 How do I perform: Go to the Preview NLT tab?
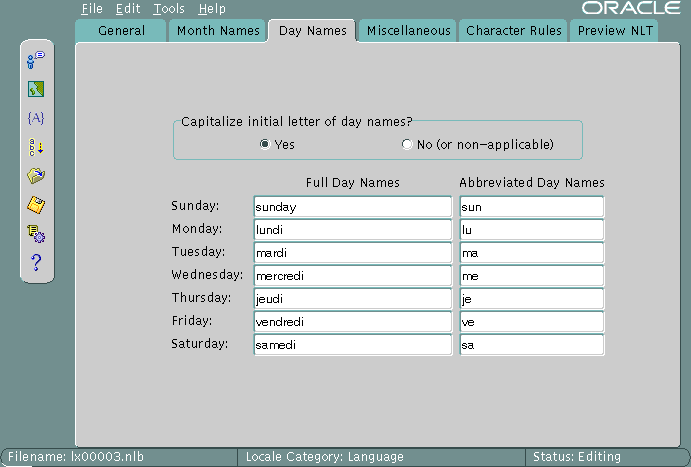(x=614, y=31)
